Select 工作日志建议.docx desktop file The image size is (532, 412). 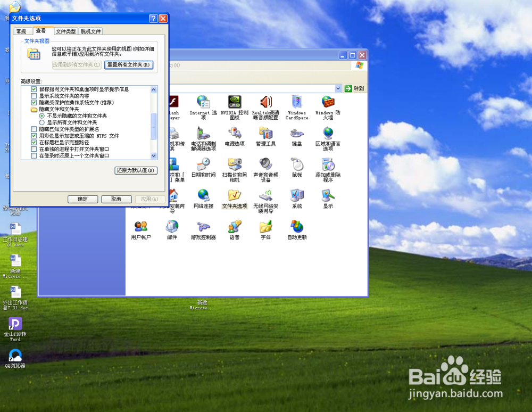15,235
